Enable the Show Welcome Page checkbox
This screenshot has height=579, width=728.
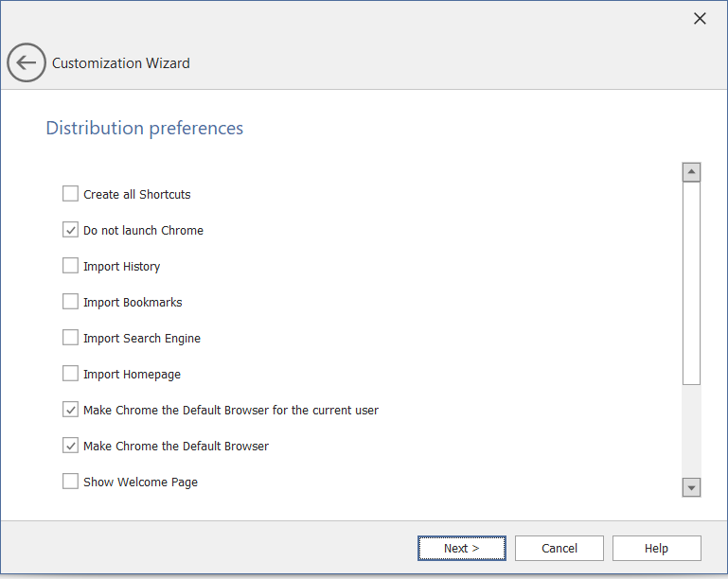[71, 482]
